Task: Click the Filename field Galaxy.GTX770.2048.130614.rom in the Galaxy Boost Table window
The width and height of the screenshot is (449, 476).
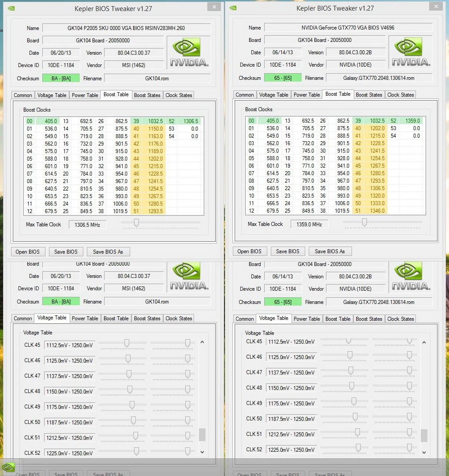Action: pyautogui.click(x=379, y=78)
